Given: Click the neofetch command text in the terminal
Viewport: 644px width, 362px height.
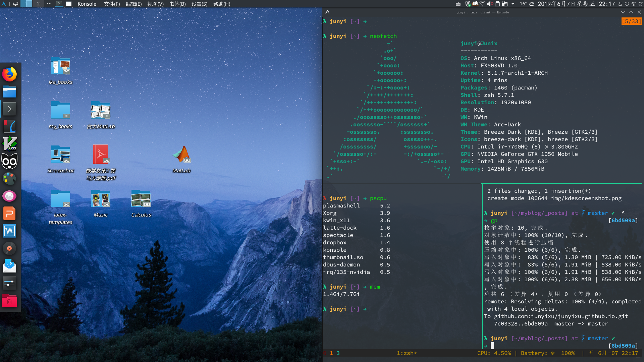Looking at the screenshot, I should (x=383, y=36).
